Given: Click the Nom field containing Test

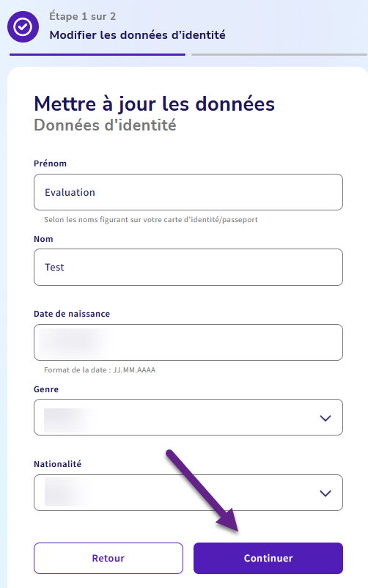Looking at the screenshot, I should pos(188,267).
